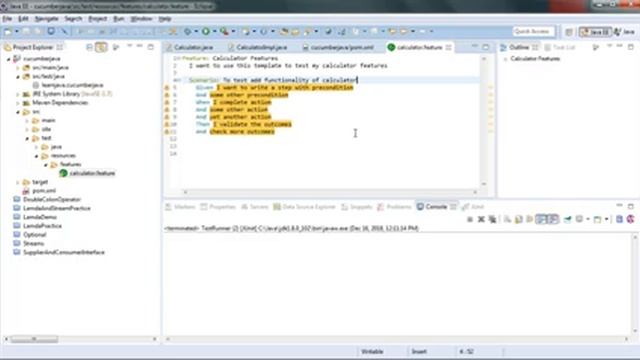The width and height of the screenshot is (640, 360).
Task: Click the Run Last Tool icon
Action: click(224, 31)
